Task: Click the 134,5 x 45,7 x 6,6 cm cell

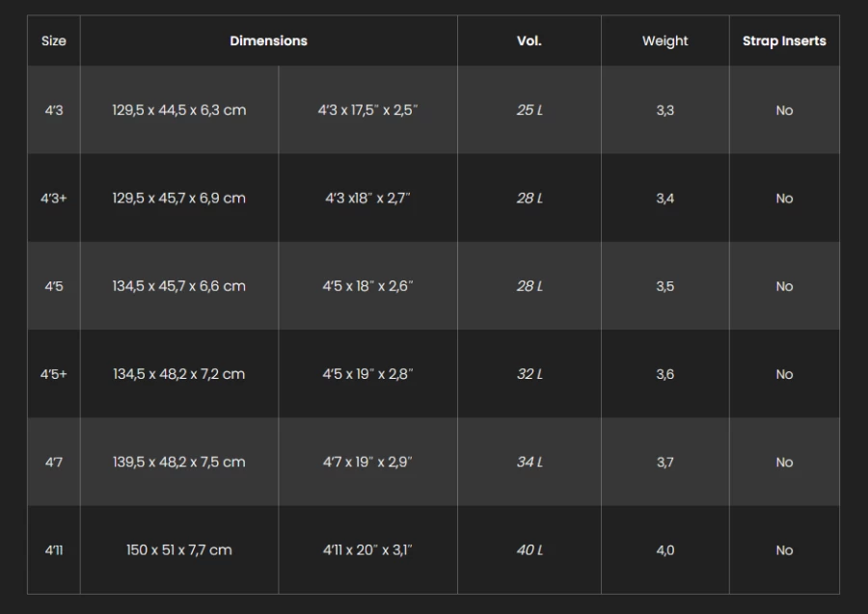Action: point(179,286)
